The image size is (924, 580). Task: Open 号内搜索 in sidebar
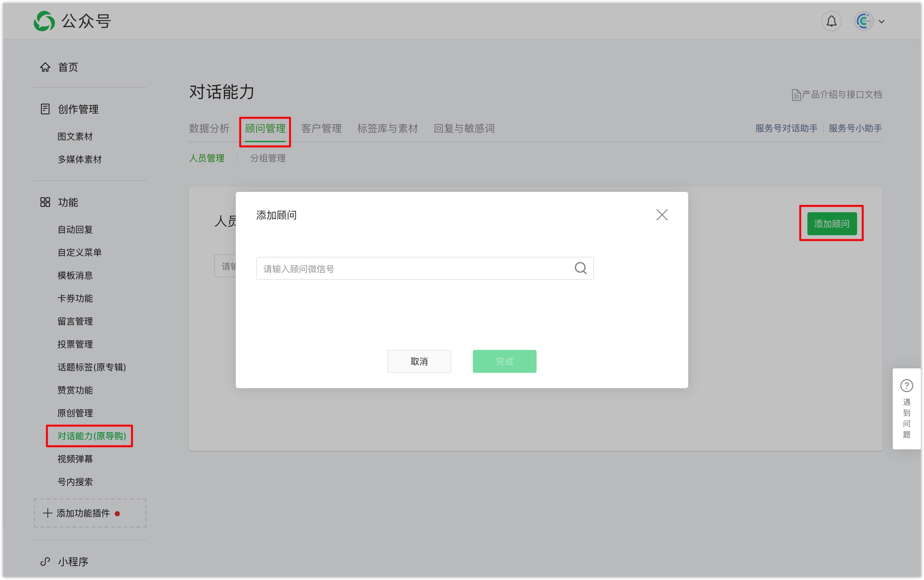(x=75, y=482)
